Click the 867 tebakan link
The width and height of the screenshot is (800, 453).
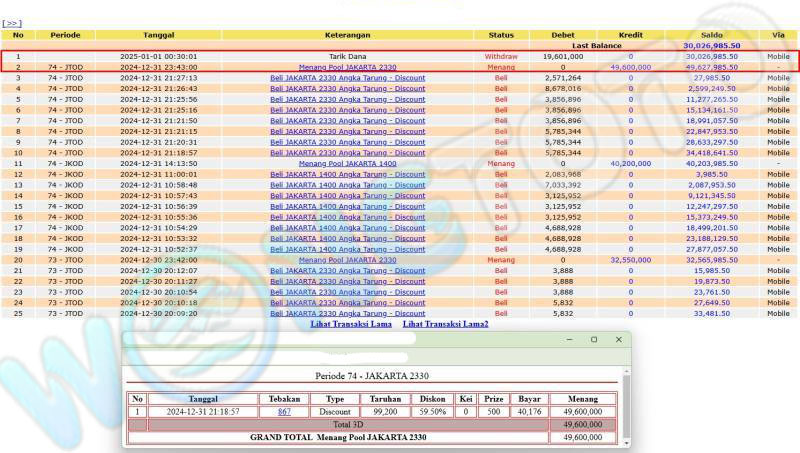pos(285,411)
